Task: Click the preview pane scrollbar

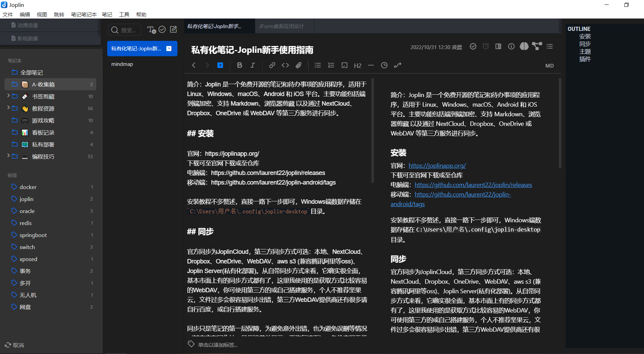Action: [560, 123]
